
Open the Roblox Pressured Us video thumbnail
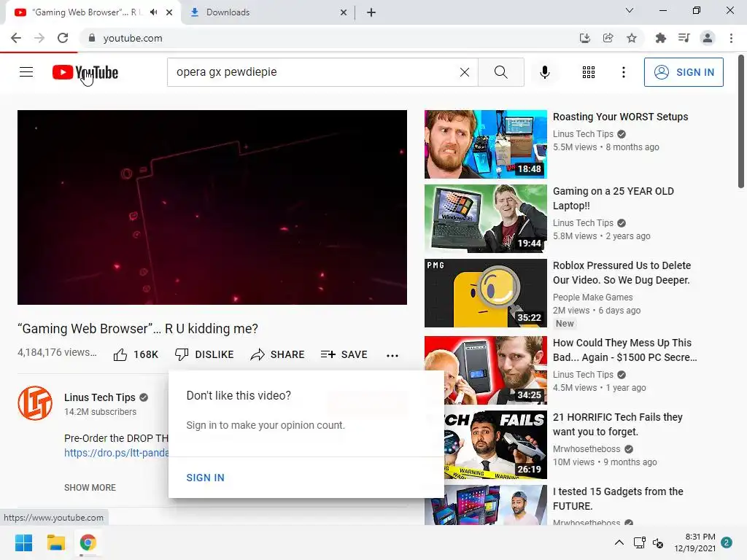tap(485, 293)
